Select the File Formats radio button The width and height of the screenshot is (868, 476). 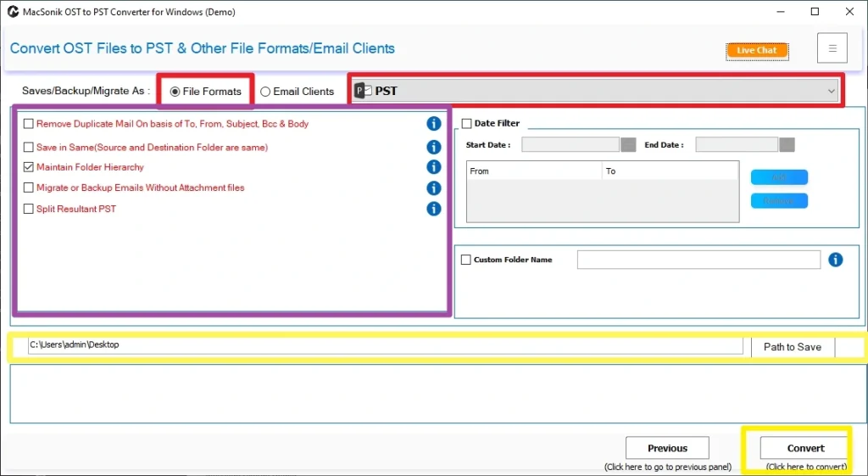click(x=175, y=92)
